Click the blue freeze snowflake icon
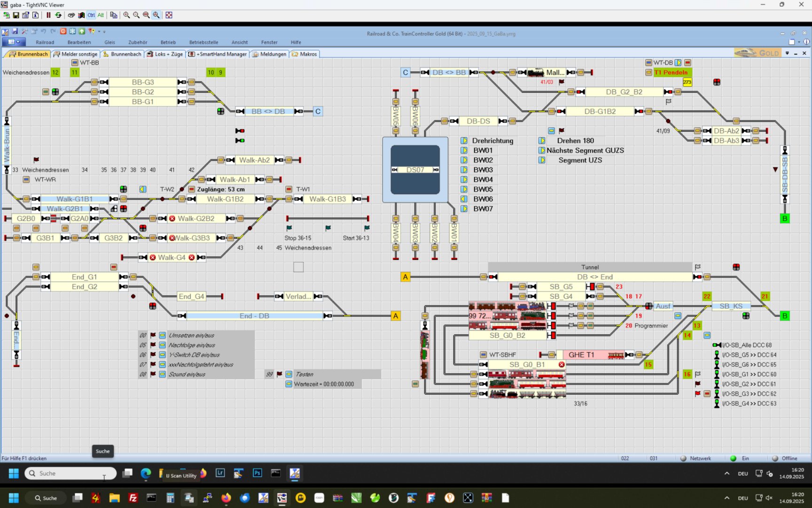The image size is (812, 508). pyautogui.click(x=72, y=32)
